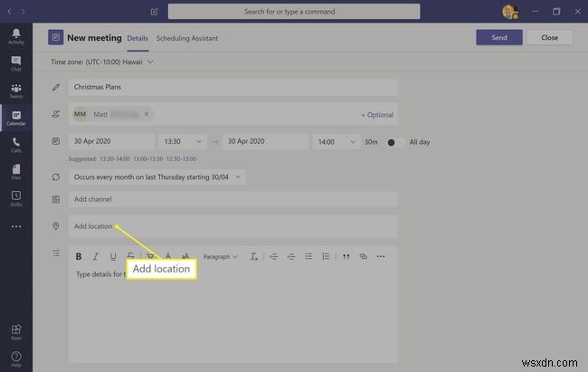The image size is (588, 372).
Task: Click the end date 30 Apr 2020 field
Action: [265, 141]
